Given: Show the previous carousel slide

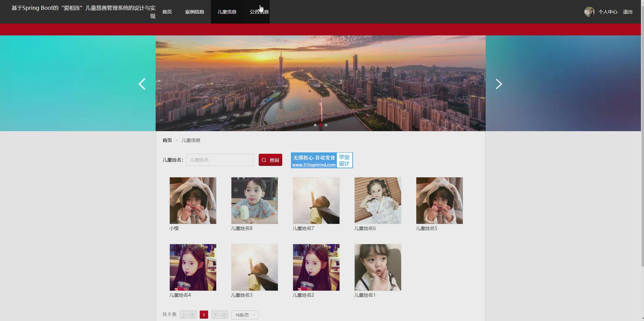Looking at the screenshot, I should (x=142, y=84).
